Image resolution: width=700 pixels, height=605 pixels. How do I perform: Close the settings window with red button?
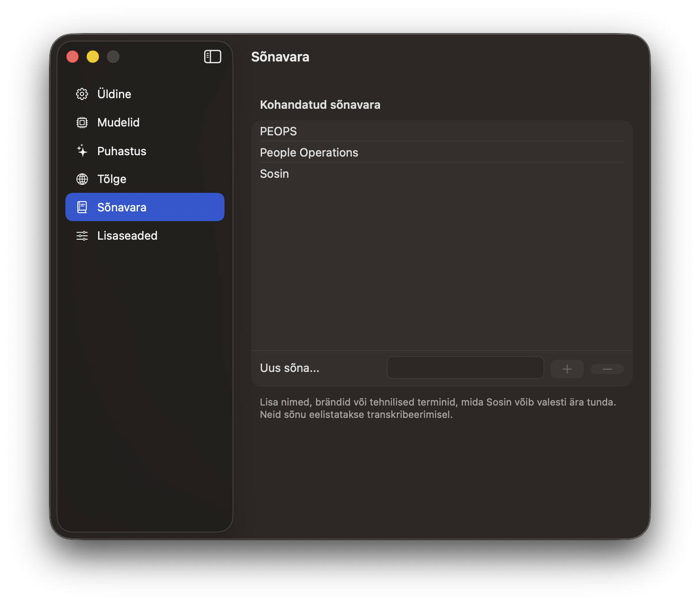coord(72,57)
